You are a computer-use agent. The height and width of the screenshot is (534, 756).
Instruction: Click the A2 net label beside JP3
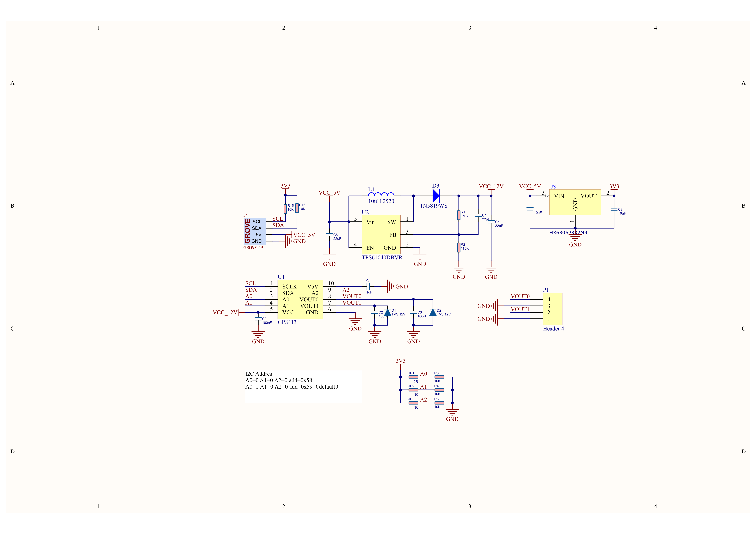click(423, 400)
